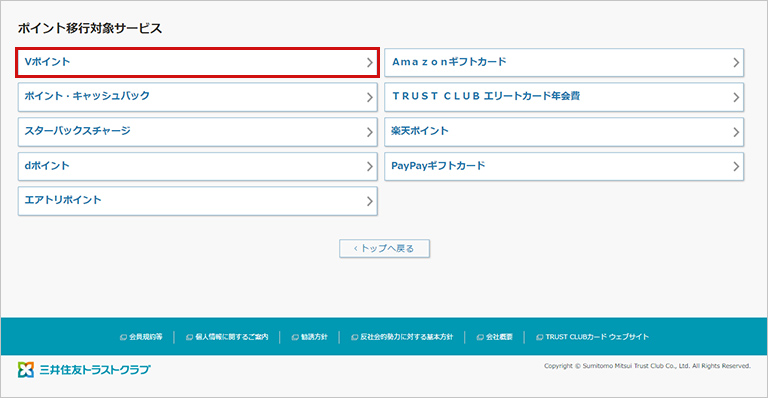Click the Sumitomo Mitsui Trust Club copyright text

647,366
